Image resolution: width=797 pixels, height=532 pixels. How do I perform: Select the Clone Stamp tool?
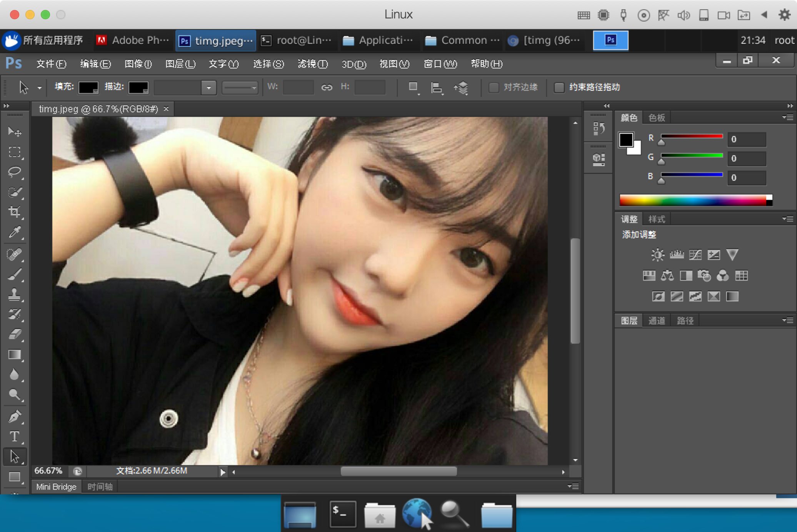tap(15, 294)
